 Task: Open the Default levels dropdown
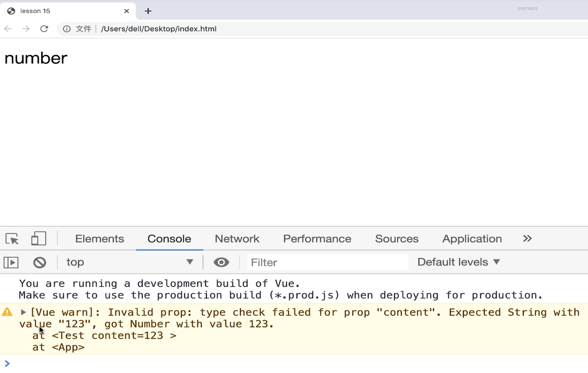pos(459,262)
